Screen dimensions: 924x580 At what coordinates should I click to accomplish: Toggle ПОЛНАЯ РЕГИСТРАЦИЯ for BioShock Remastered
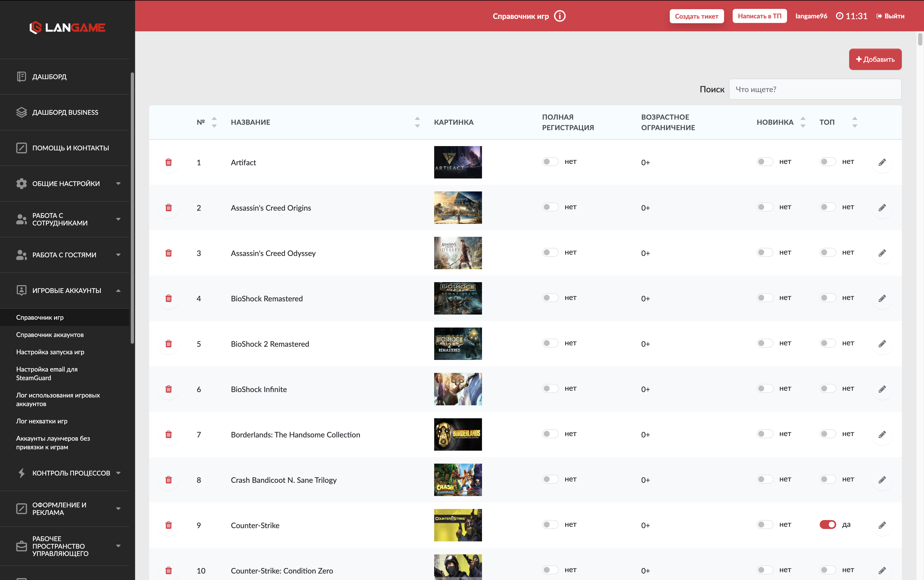550,298
